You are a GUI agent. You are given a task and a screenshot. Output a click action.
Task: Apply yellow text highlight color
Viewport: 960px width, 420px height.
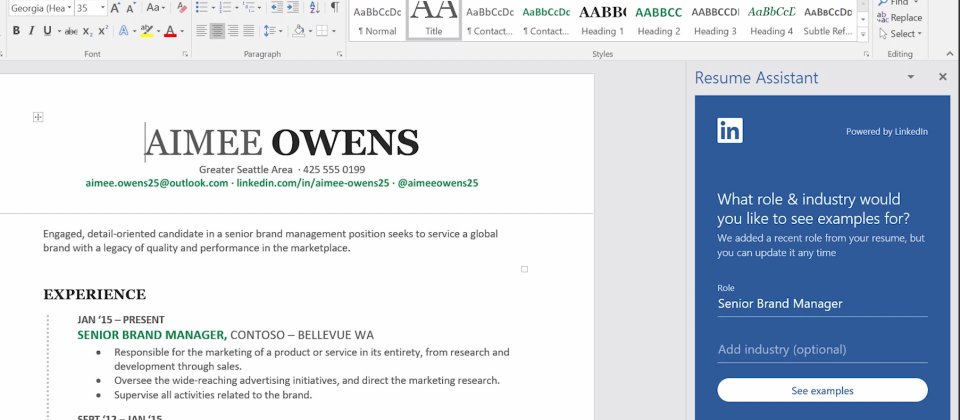click(x=146, y=31)
